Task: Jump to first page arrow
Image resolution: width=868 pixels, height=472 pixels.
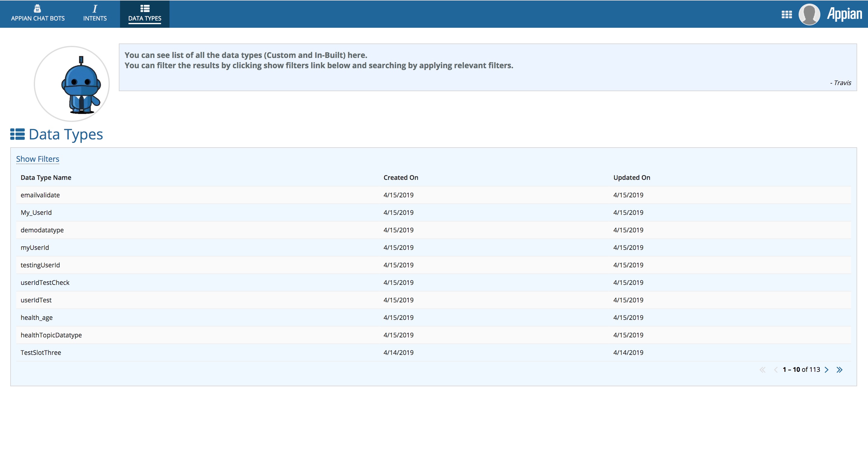Action: (x=762, y=370)
